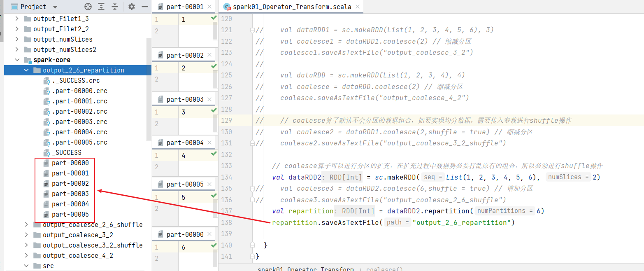Click the code fold marker at line 131

[x=253, y=143]
